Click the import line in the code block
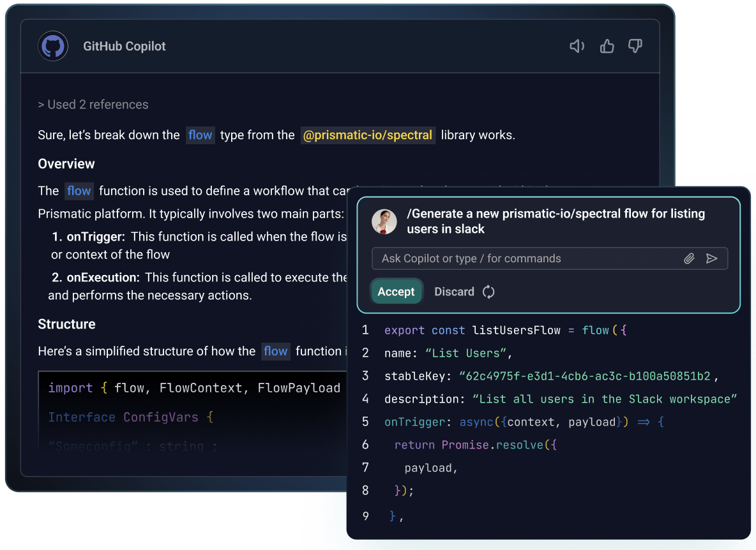Viewport: 756px width, 550px height. pyautogui.click(x=194, y=388)
